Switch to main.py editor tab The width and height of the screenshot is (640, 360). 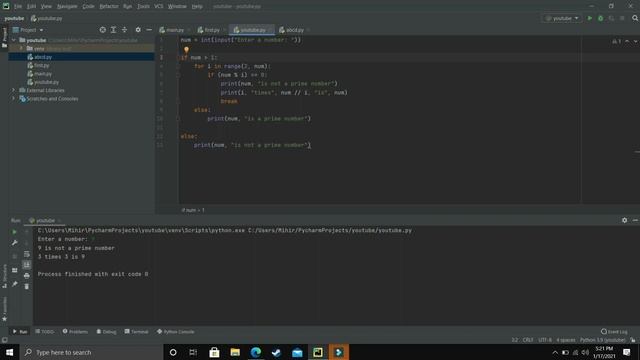pos(175,30)
